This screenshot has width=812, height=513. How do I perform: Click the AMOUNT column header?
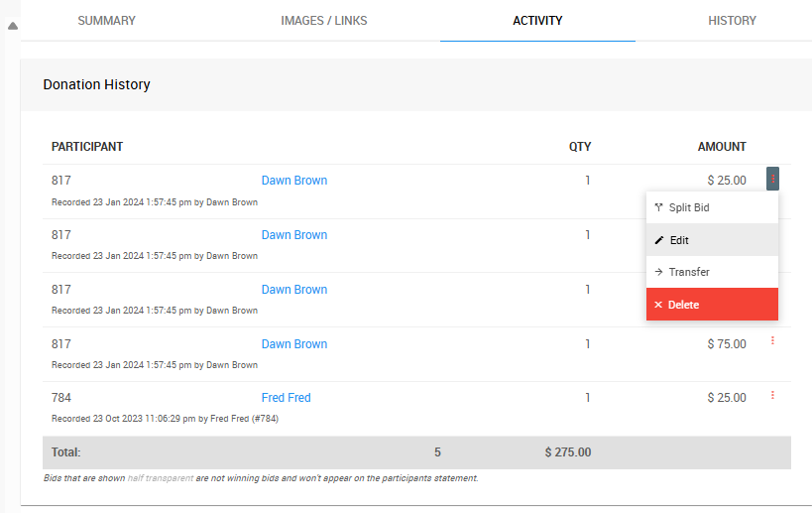722,147
